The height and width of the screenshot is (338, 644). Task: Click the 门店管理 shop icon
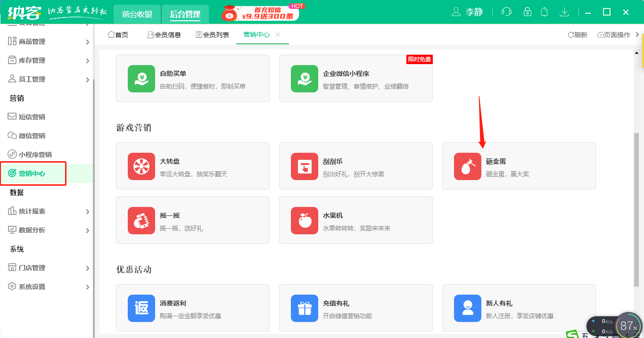coord(12,267)
